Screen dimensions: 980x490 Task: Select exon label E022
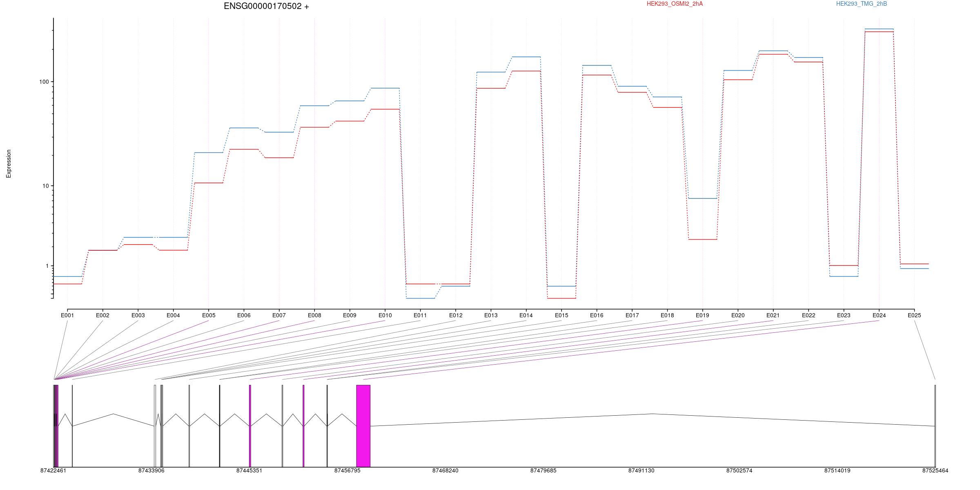(808, 315)
